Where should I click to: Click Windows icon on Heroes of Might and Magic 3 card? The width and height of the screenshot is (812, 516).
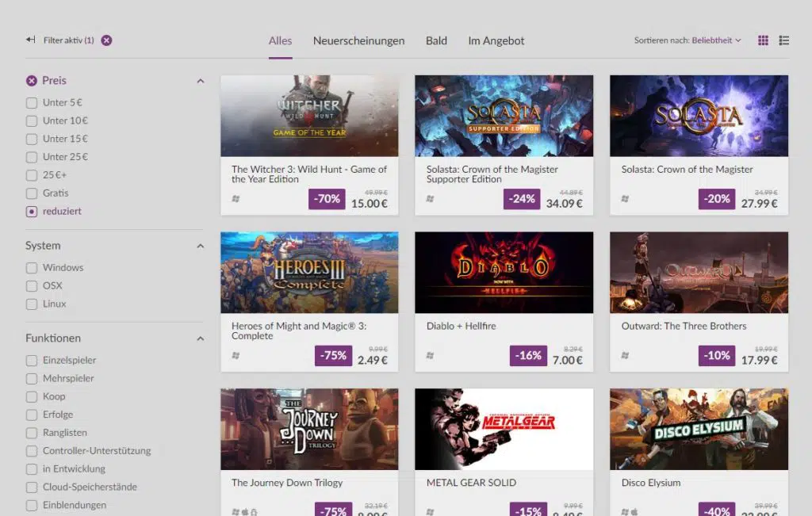pyautogui.click(x=236, y=356)
